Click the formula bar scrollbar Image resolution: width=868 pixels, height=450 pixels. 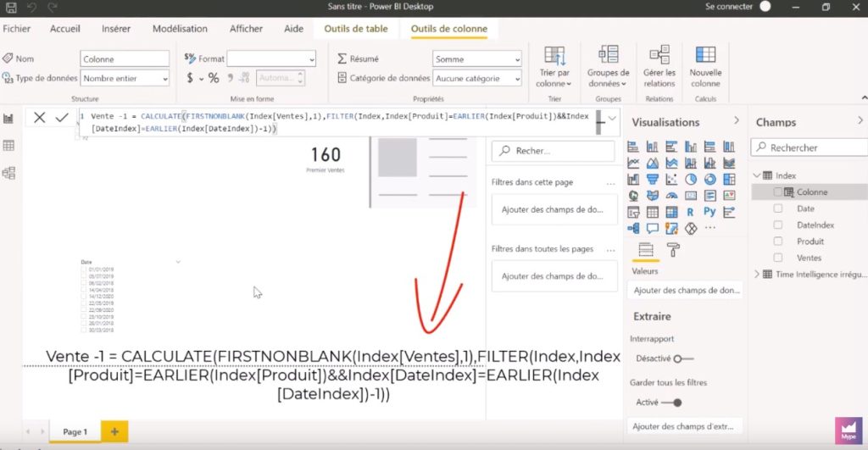point(598,122)
